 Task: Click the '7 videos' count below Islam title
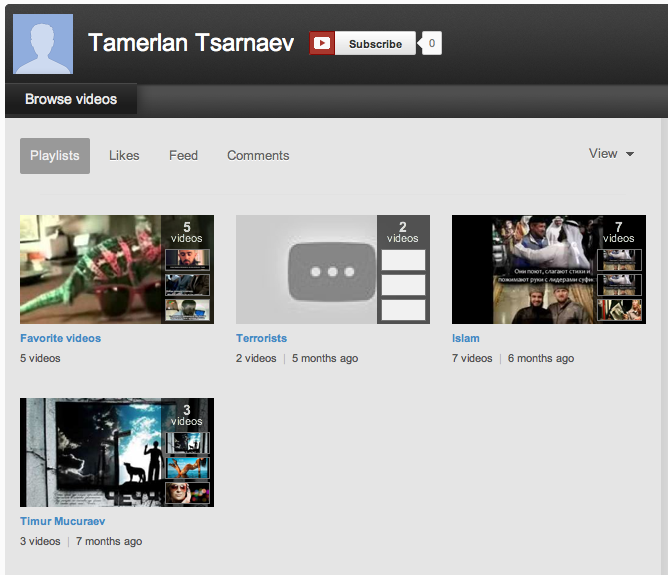(472, 359)
